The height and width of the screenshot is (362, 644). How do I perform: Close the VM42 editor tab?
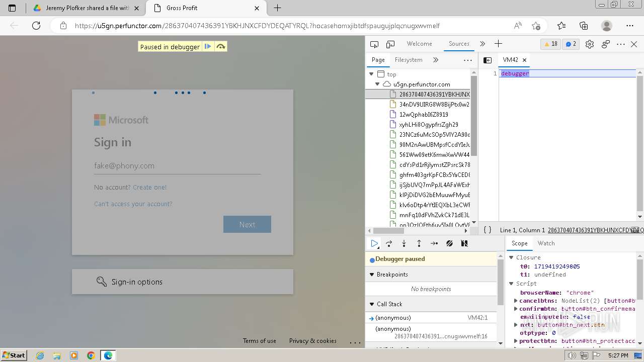524,60
